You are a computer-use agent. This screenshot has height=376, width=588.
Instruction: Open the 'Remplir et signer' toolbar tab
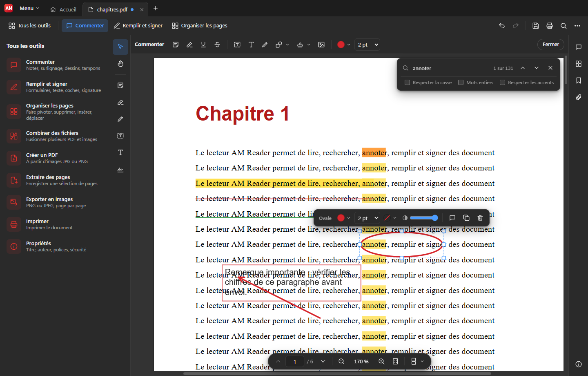point(138,26)
